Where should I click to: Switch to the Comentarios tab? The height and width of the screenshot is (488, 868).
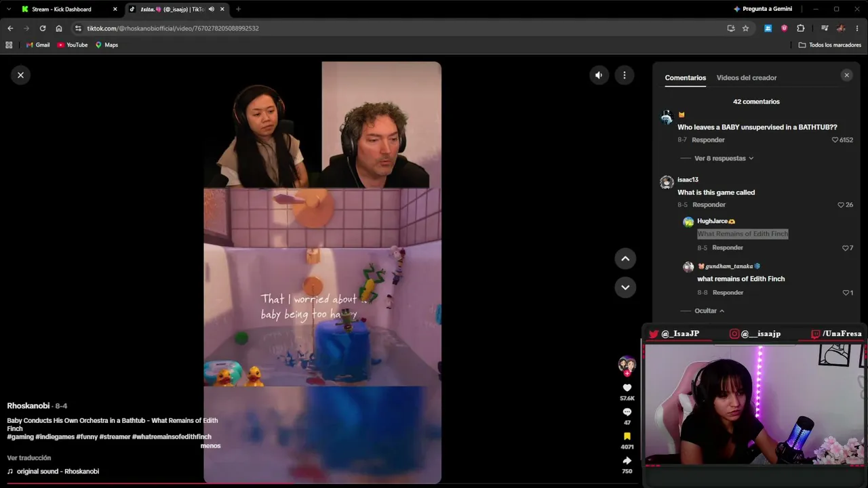click(685, 78)
